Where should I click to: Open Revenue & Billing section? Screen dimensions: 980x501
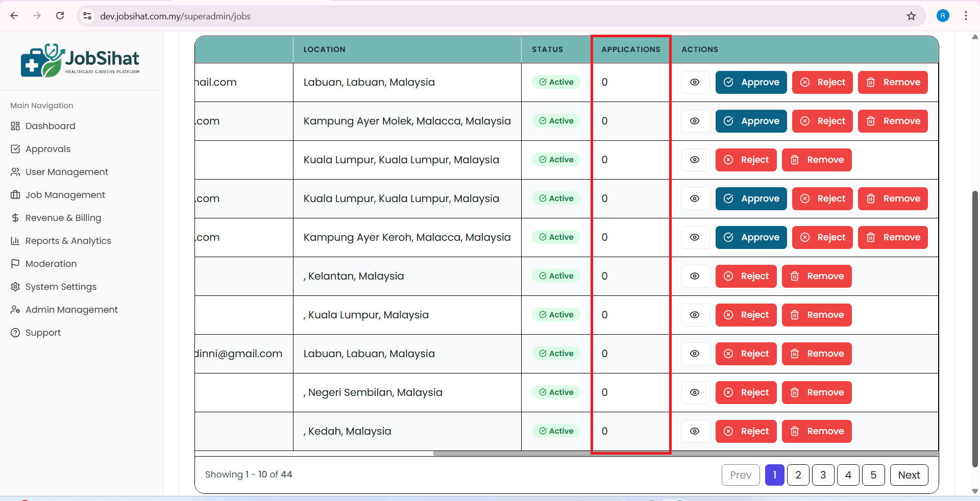click(x=63, y=218)
